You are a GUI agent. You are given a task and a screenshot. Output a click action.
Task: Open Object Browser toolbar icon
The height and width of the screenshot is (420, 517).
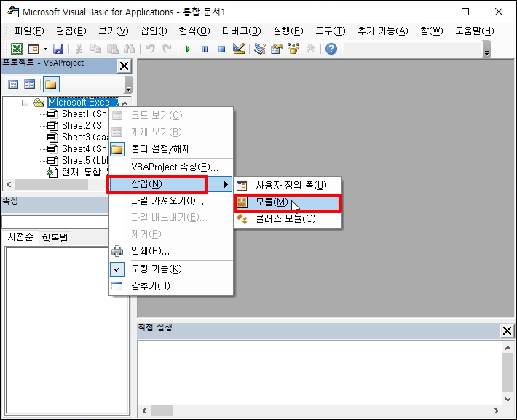pyautogui.click(x=293, y=49)
